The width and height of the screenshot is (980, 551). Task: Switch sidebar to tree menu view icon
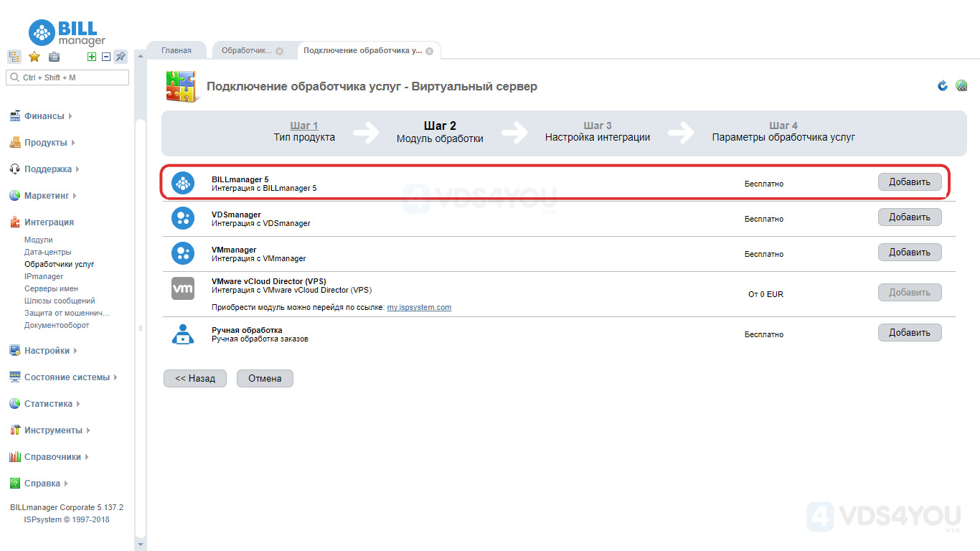pos(14,57)
